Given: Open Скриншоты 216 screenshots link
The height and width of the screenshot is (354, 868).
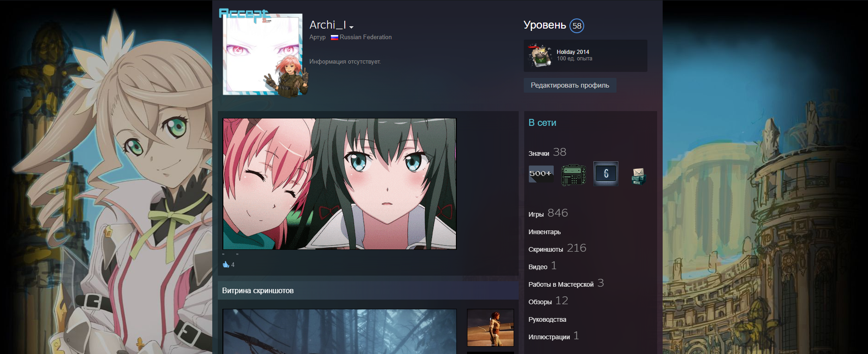Looking at the screenshot, I should coord(557,248).
